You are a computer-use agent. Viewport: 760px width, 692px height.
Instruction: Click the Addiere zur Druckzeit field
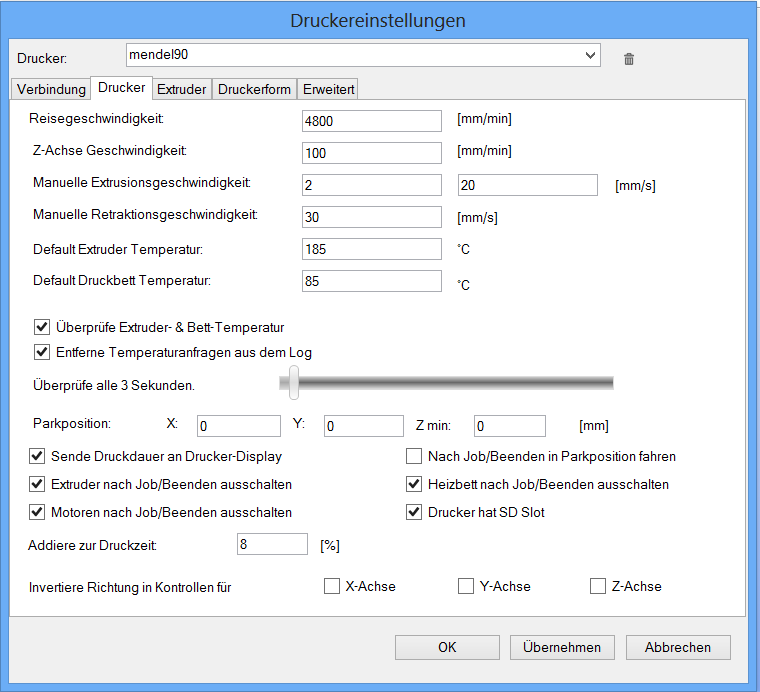pos(272,544)
